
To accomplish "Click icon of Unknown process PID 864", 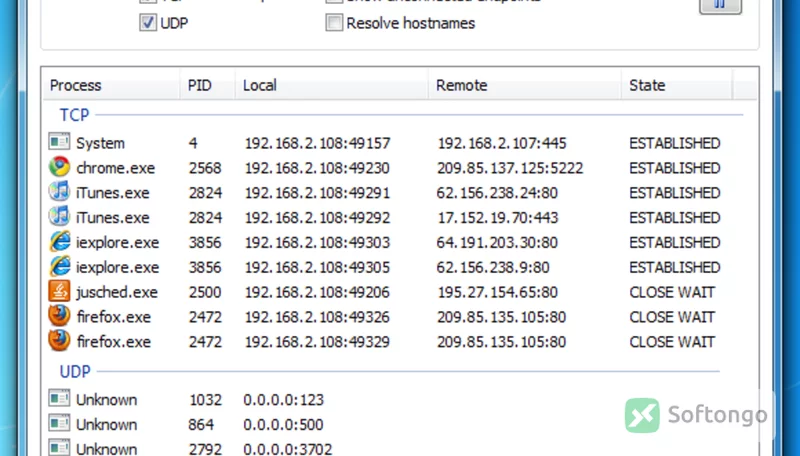I will click(x=59, y=423).
